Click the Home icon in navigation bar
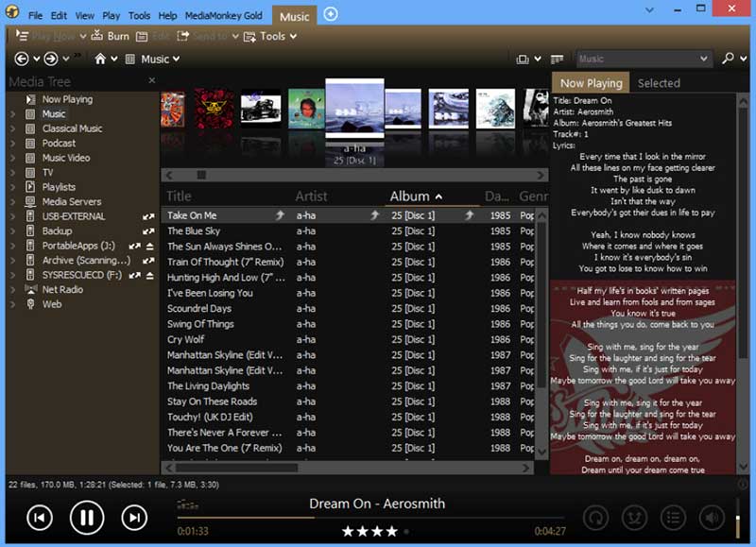The image size is (756, 547). coord(100,59)
